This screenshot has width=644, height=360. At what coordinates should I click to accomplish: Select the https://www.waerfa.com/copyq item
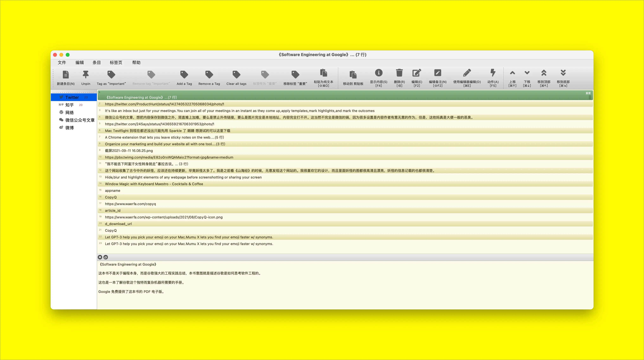click(x=345, y=204)
